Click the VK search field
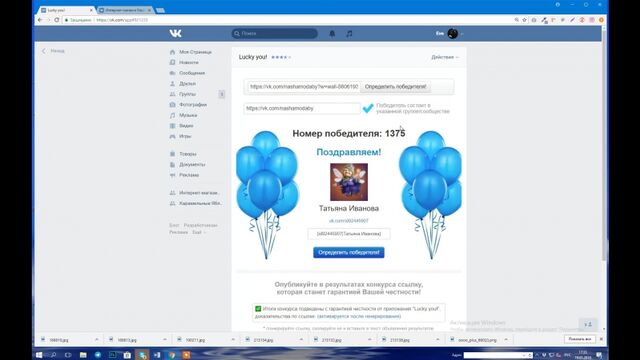Viewport: 640px width, 360px height. coord(274,33)
